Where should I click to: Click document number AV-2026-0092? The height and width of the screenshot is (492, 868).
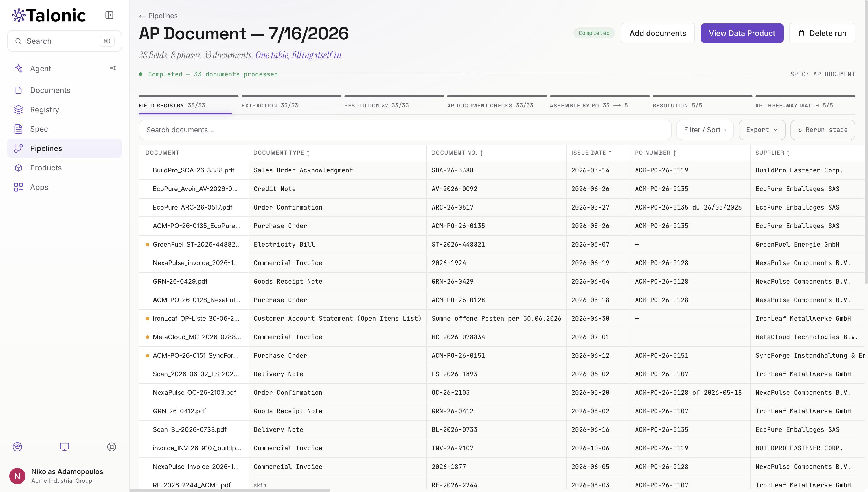454,189
